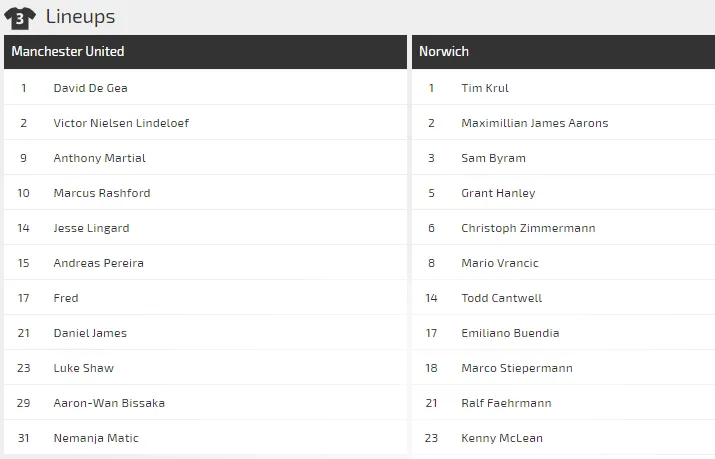
Task: Open Anthony Martial's profile
Action: pyautogui.click(x=99, y=158)
